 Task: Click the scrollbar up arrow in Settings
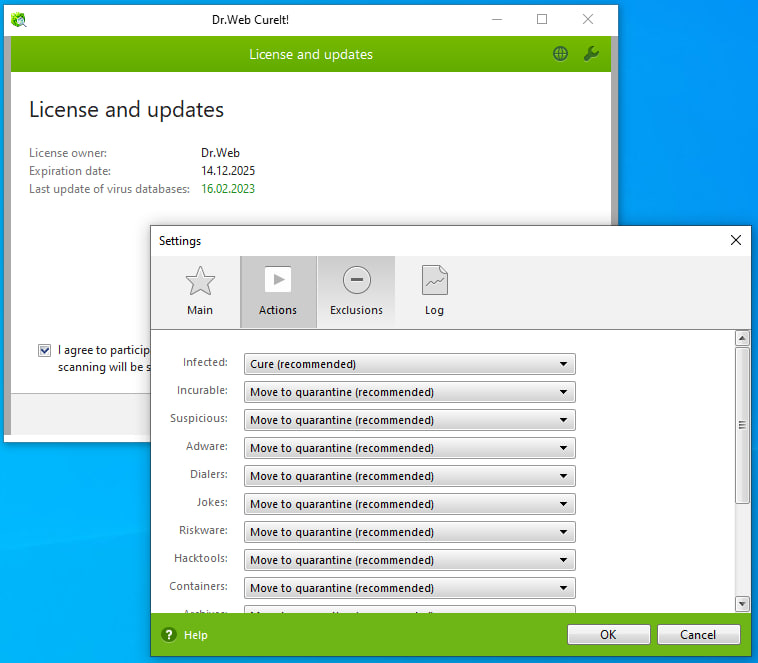[742, 338]
